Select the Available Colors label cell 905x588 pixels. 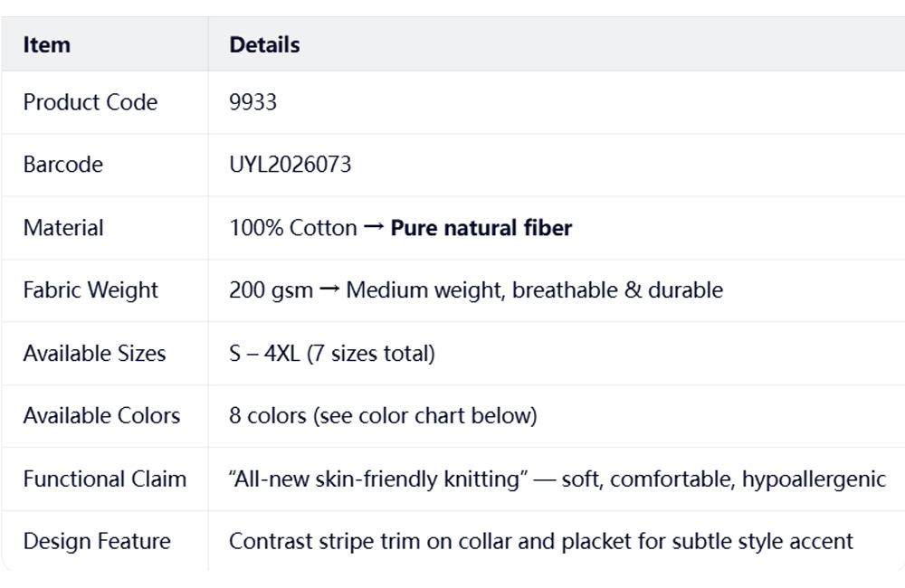(101, 416)
